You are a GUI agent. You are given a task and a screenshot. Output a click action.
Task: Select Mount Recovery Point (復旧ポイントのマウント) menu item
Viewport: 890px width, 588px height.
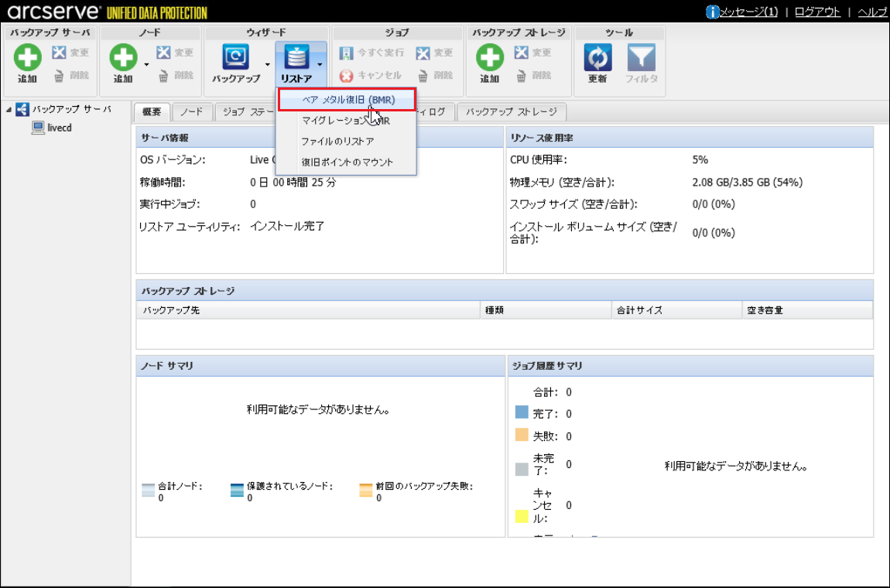click(x=347, y=162)
